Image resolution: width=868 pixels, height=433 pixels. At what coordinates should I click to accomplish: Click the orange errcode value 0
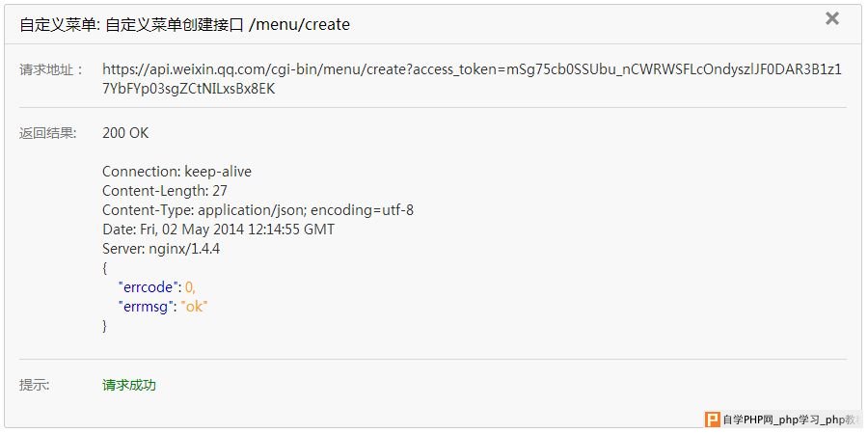point(190,287)
